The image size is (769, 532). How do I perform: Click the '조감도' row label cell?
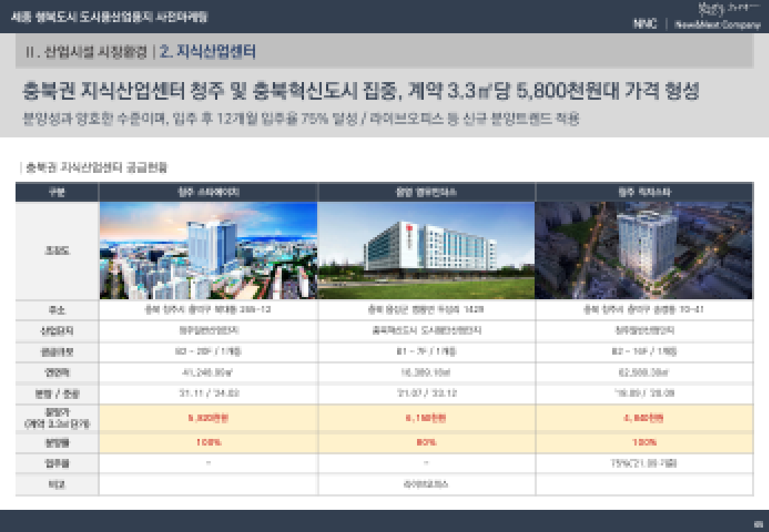tap(58, 250)
